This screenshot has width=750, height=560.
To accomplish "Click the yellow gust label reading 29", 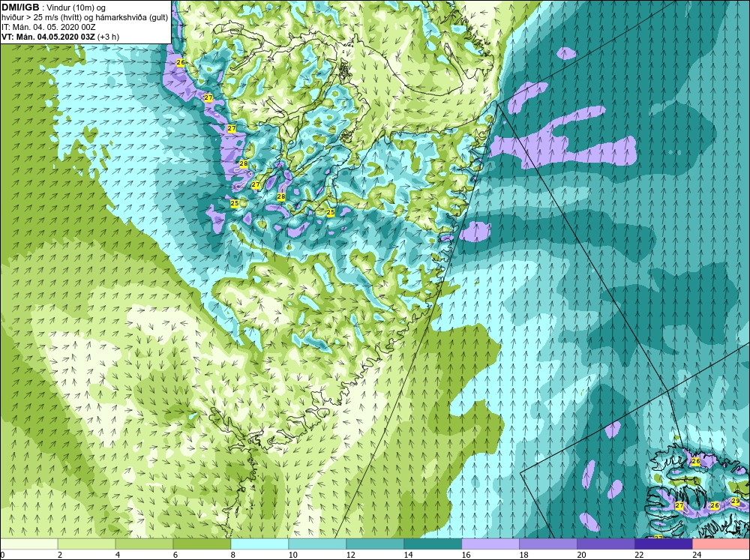I will coord(736,501).
